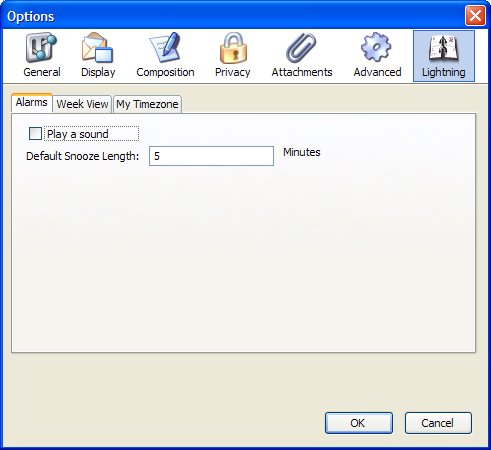491x450 pixels.
Task: Click the Default Snooze Length input field
Action: (211, 156)
